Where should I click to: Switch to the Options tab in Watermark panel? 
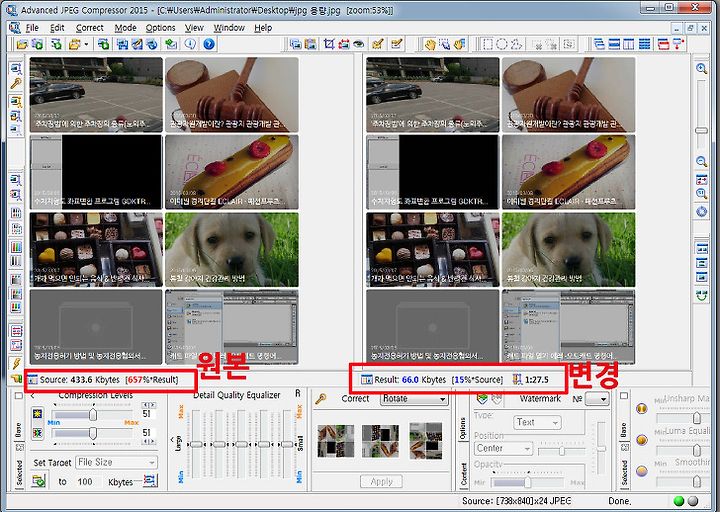(x=463, y=429)
